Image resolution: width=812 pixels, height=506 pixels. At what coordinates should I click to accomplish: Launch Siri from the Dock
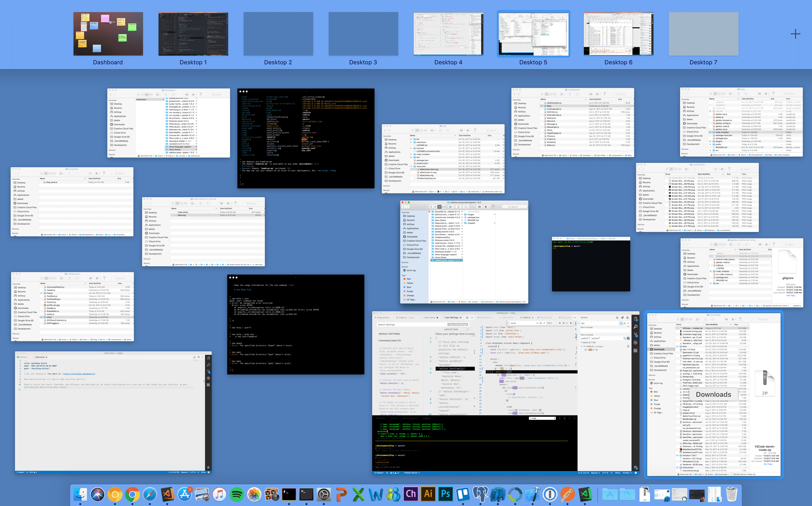(x=97, y=494)
